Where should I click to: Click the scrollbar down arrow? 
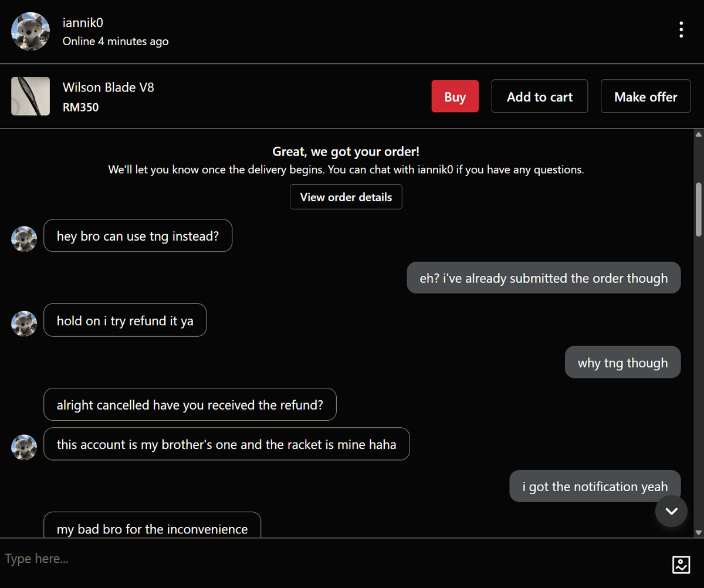pos(699,533)
